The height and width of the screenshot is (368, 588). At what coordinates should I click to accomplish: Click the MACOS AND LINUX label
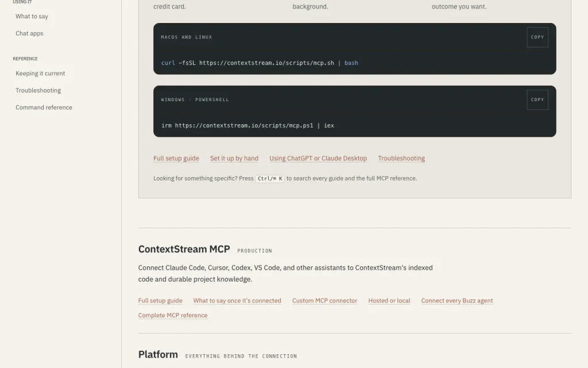point(187,37)
